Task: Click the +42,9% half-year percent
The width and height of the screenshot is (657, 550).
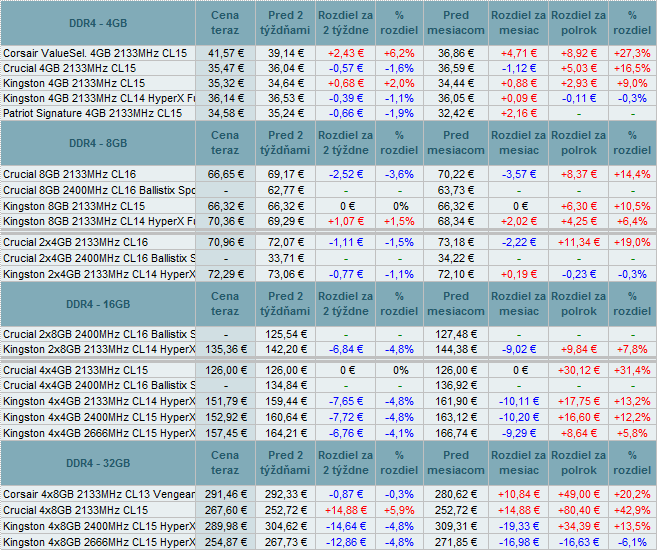Action: click(633, 510)
